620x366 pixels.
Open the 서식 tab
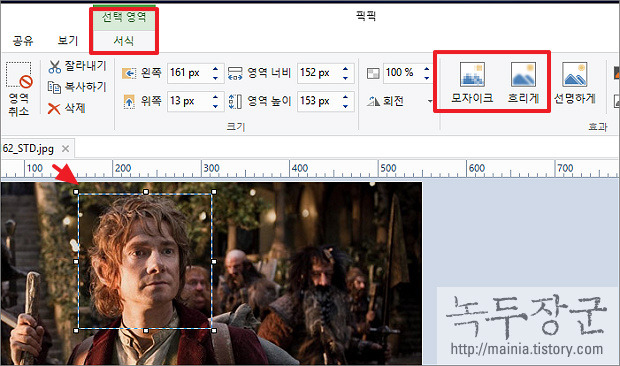[x=124, y=41]
